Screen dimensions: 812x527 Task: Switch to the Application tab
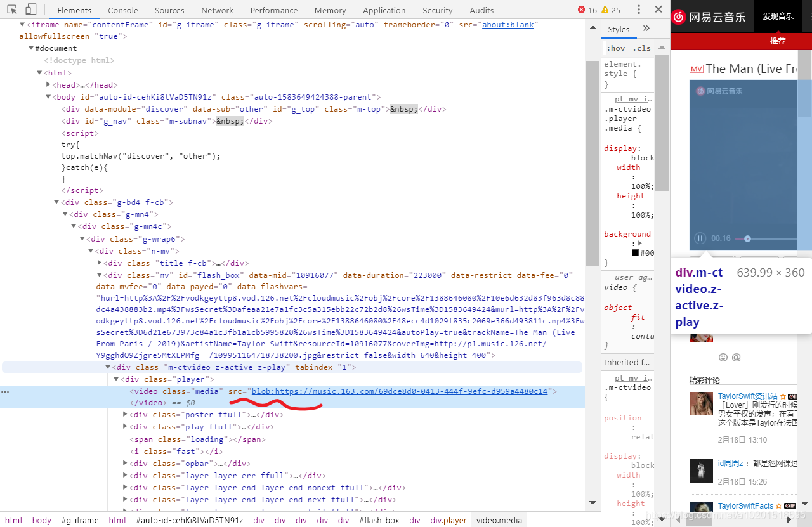click(384, 10)
